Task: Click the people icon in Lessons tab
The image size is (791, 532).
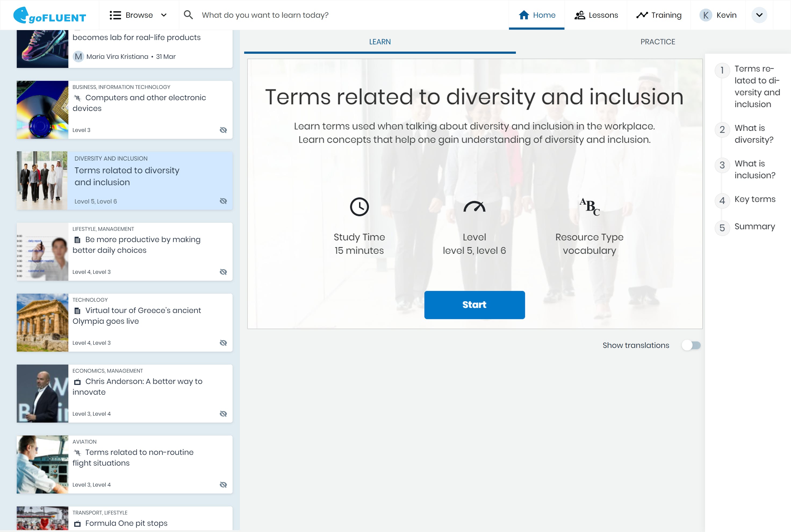Action: point(580,15)
